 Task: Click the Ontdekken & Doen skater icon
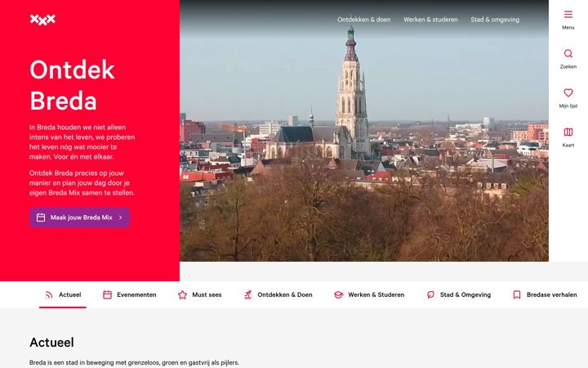[248, 294]
